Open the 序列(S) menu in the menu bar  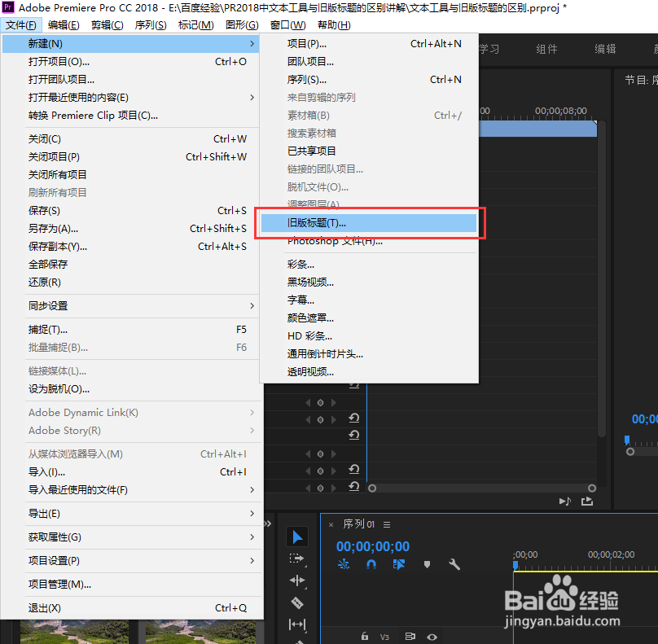click(x=151, y=25)
